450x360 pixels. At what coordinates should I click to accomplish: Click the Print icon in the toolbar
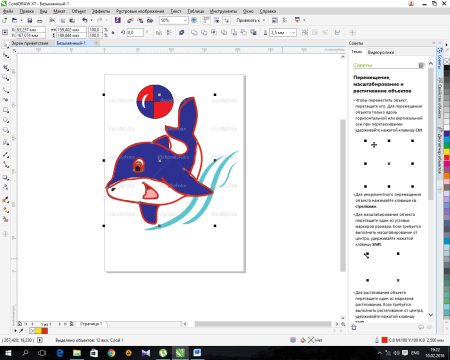tap(40, 20)
